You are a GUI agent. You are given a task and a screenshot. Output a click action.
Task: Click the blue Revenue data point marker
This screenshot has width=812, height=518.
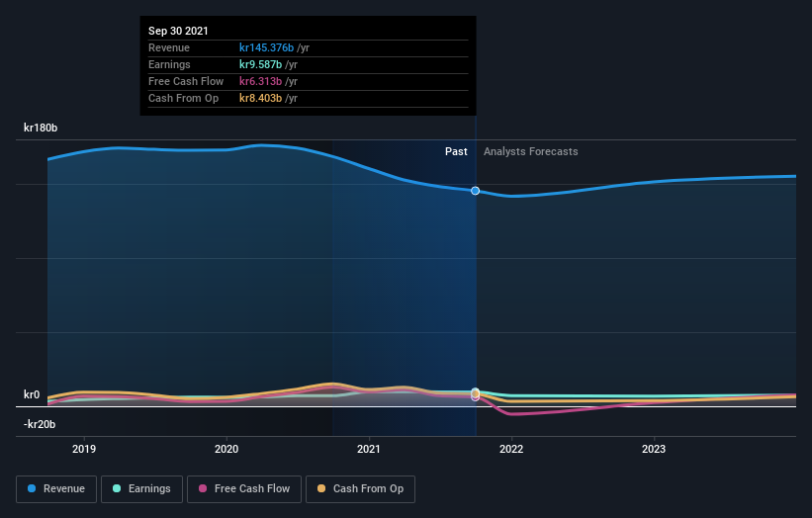476,191
